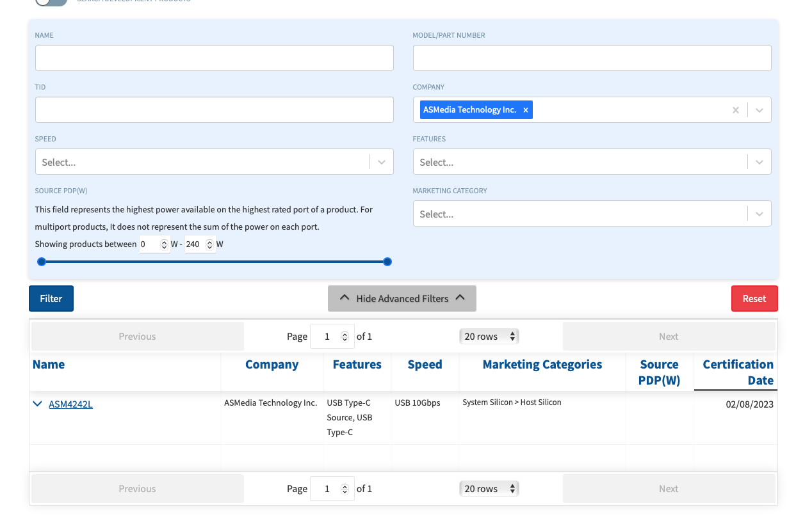The image size is (812, 526).
Task: Toggle the development products search switch
Action: [51, 2]
